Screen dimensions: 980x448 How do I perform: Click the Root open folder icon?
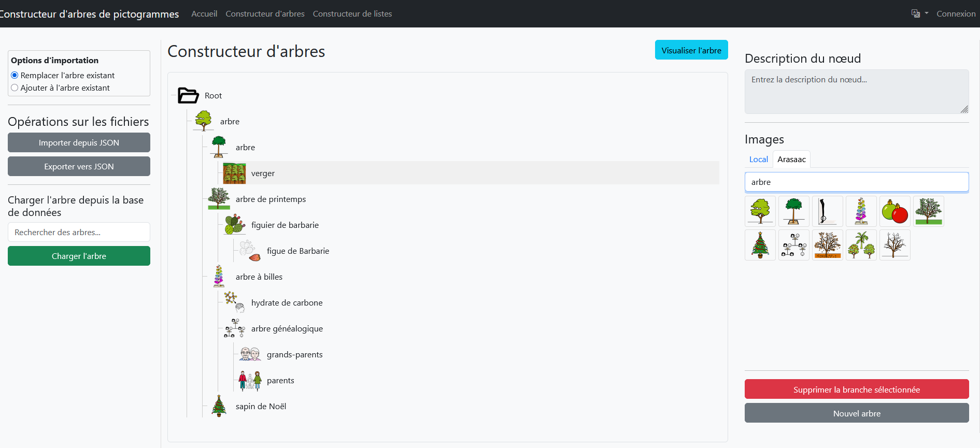pyautogui.click(x=188, y=95)
